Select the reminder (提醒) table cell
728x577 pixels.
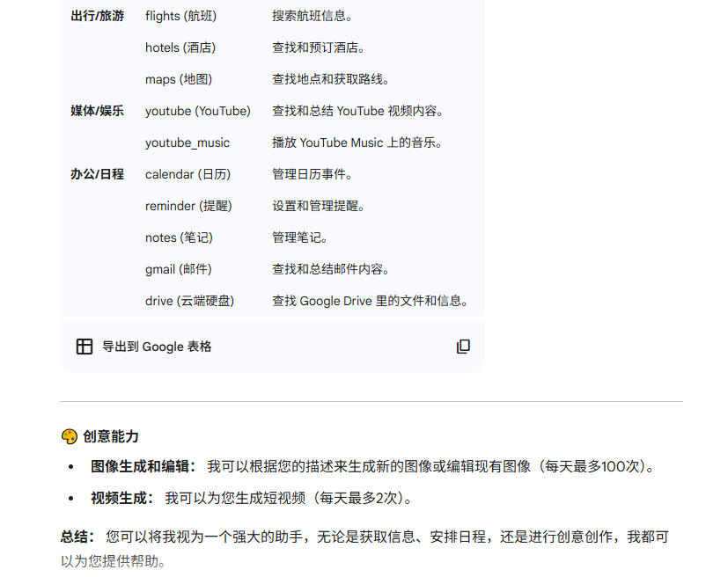point(188,206)
